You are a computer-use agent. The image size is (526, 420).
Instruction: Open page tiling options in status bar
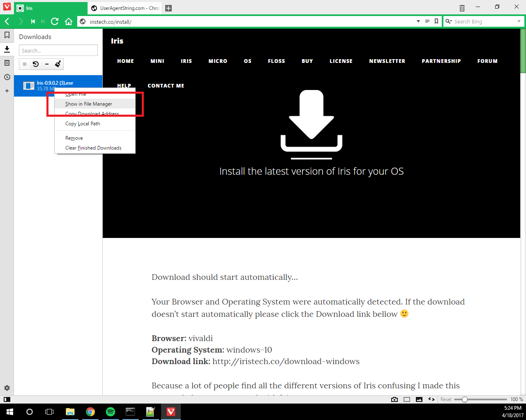(x=407, y=399)
